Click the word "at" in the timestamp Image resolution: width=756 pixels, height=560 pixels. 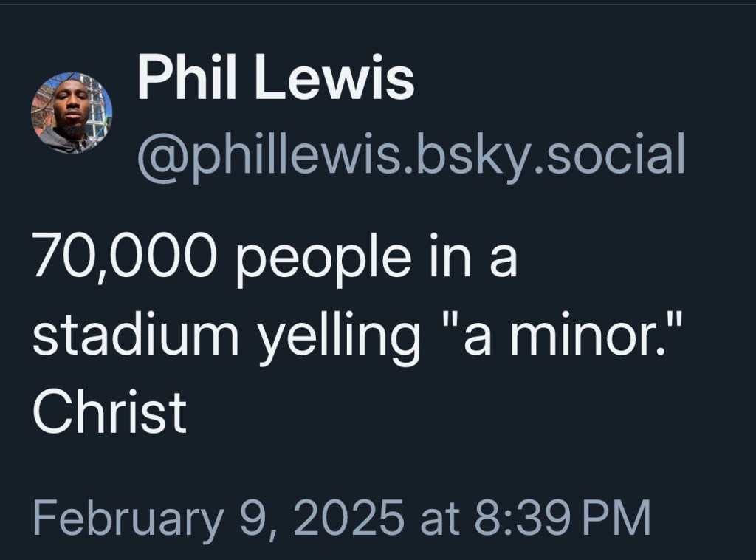pyautogui.click(x=439, y=517)
